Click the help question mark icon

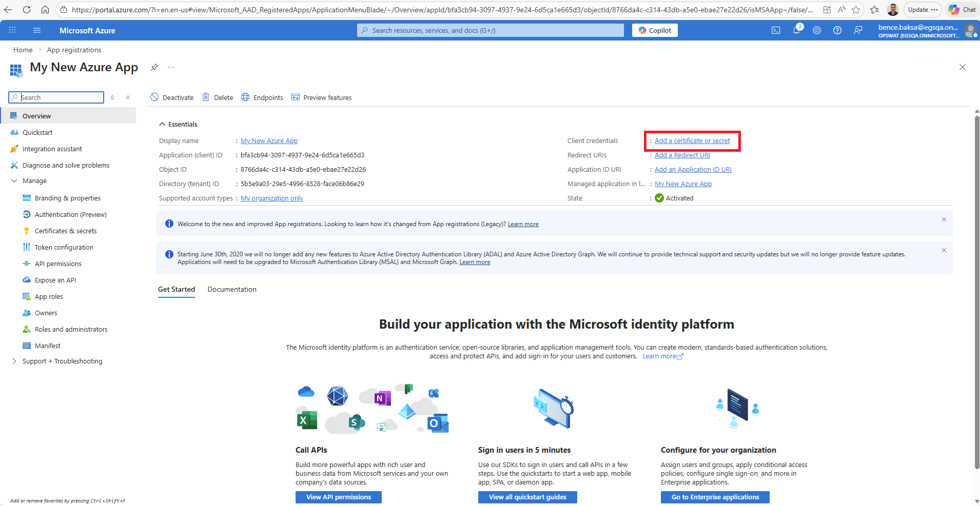[x=837, y=30]
